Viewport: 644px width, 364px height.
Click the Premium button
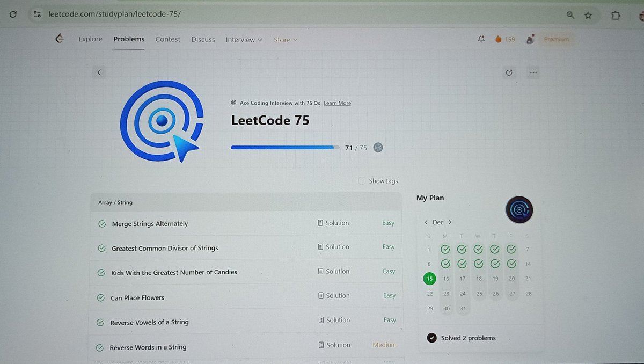pos(556,40)
